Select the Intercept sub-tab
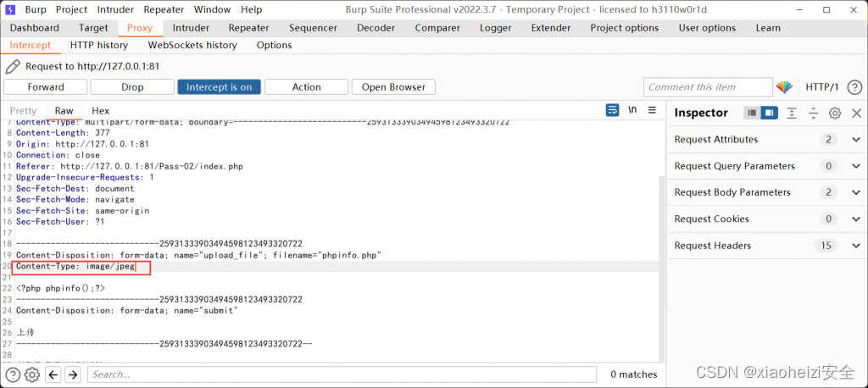Viewport: 868px width, 388px height. pos(30,46)
